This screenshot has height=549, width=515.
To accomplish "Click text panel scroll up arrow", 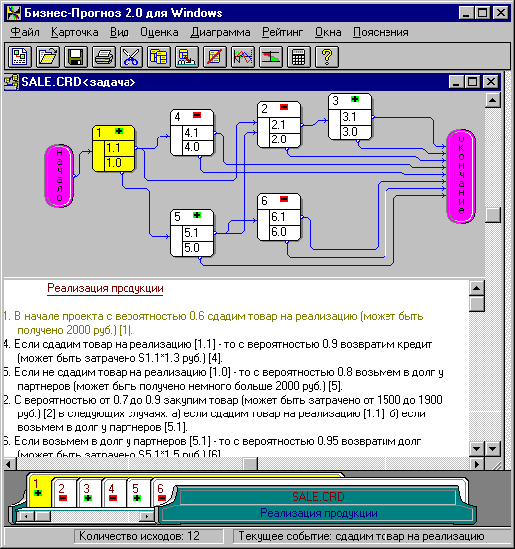I will coord(476,288).
